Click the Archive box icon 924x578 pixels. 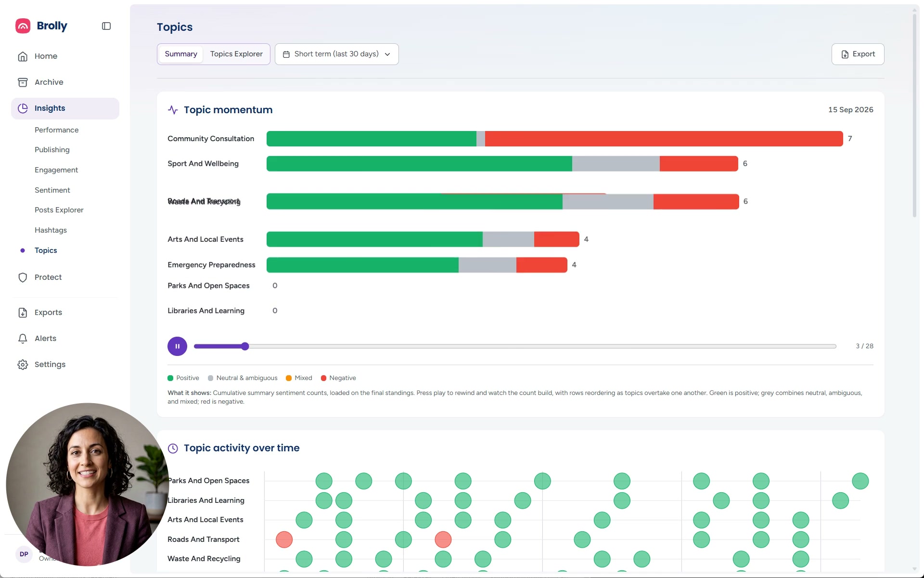pos(23,82)
